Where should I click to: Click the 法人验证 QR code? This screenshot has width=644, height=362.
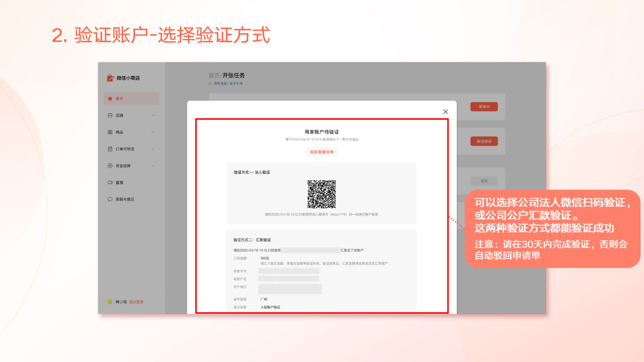(321, 194)
